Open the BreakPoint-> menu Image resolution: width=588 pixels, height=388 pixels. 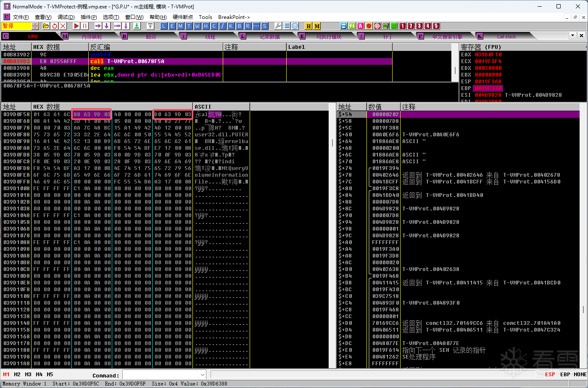tap(234, 17)
